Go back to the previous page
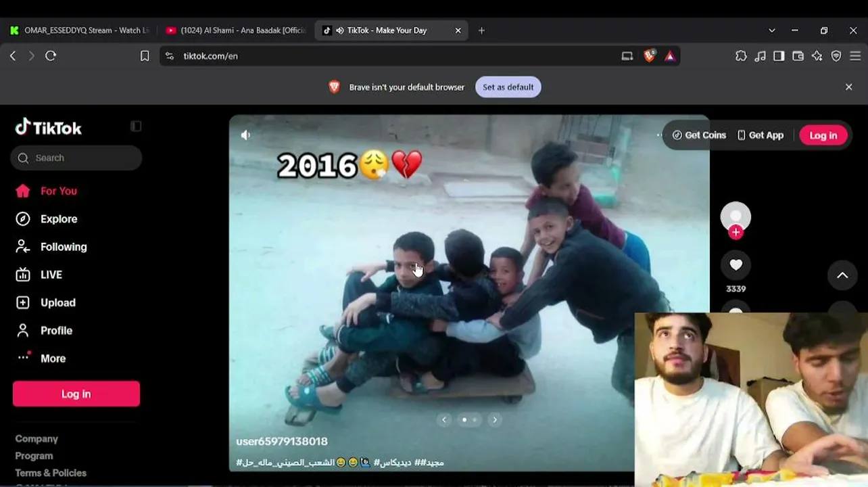This screenshot has width=868, height=487. click(13, 56)
